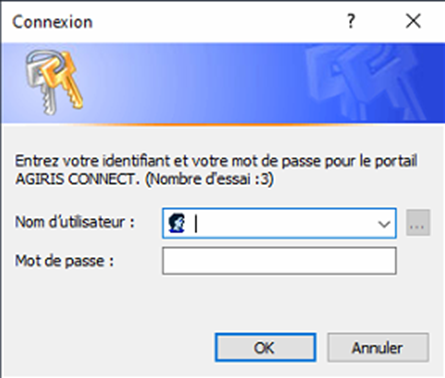The height and width of the screenshot is (378, 445).
Task: Click the Mot de passe label
Action: pos(64,261)
